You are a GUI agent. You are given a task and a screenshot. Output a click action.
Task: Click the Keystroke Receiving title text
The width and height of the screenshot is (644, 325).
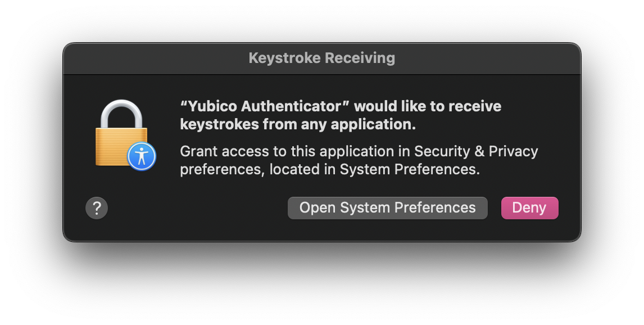321,58
